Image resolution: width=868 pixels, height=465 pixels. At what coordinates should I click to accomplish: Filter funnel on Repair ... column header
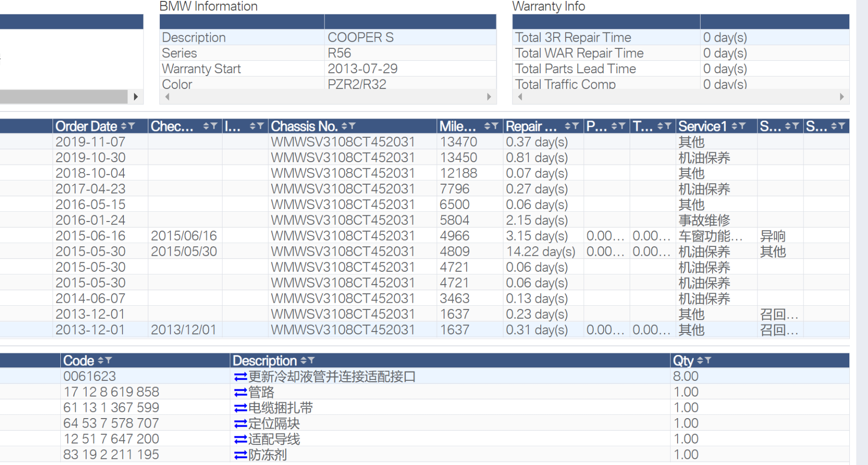(x=576, y=126)
